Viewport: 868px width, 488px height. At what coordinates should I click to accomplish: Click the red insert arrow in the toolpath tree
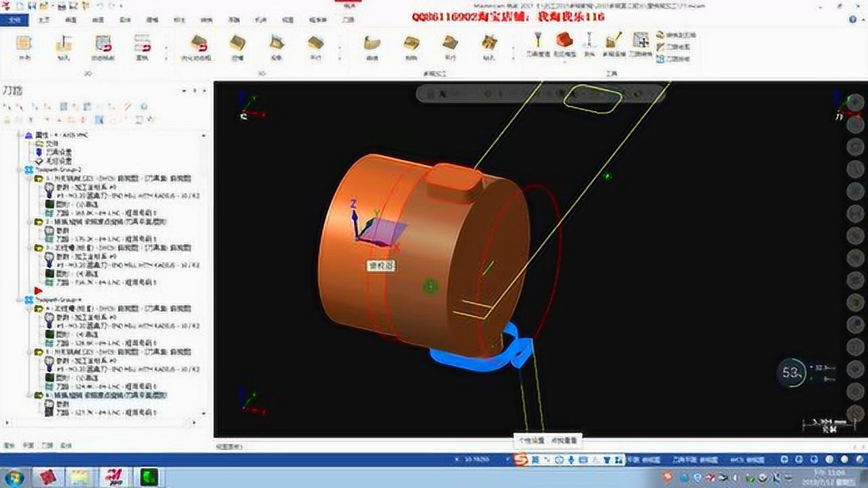click(38, 290)
